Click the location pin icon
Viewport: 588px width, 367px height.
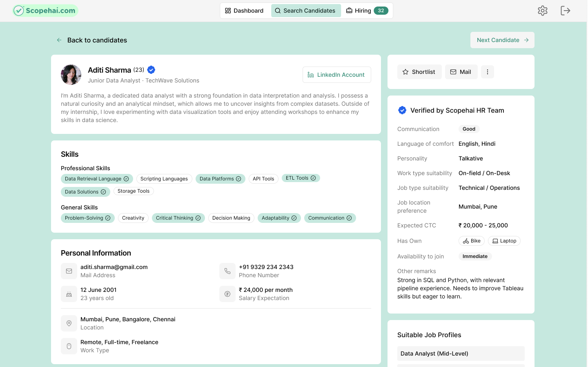(69, 323)
